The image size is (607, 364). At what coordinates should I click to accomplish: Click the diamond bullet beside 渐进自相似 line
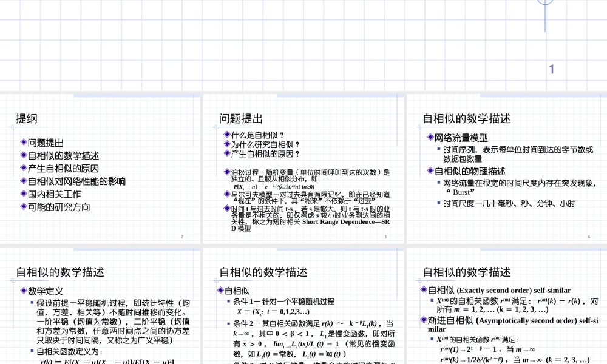point(424,320)
